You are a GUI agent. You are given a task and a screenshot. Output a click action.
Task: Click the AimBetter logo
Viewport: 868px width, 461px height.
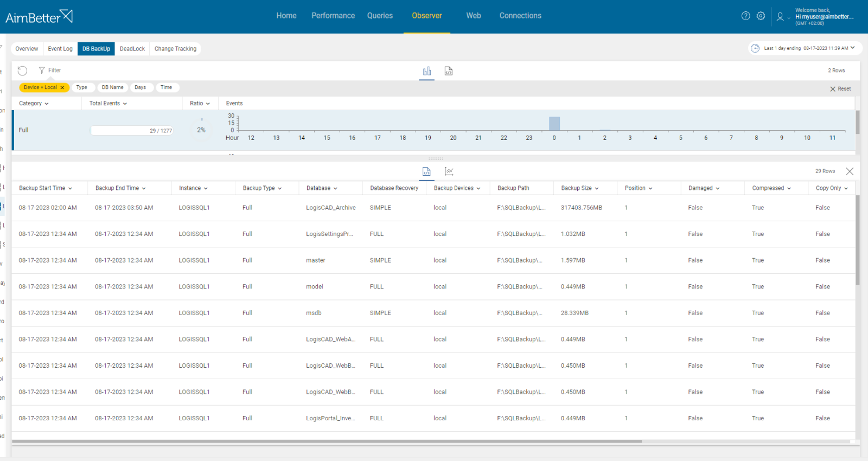(x=39, y=16)
